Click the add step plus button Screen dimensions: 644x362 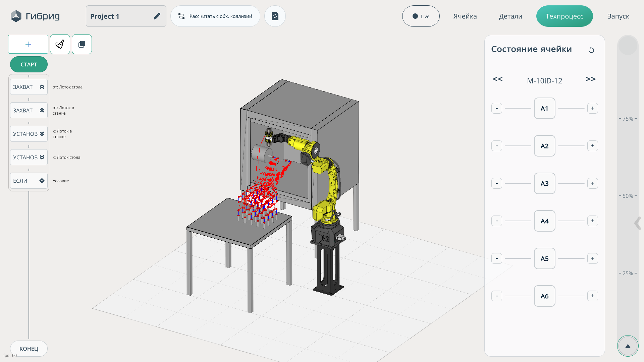(x=28, y=44)
